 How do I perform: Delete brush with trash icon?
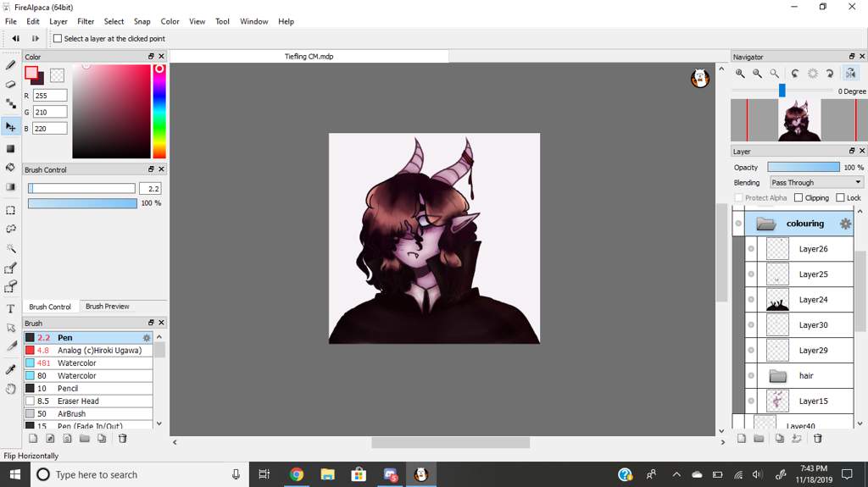122,439
